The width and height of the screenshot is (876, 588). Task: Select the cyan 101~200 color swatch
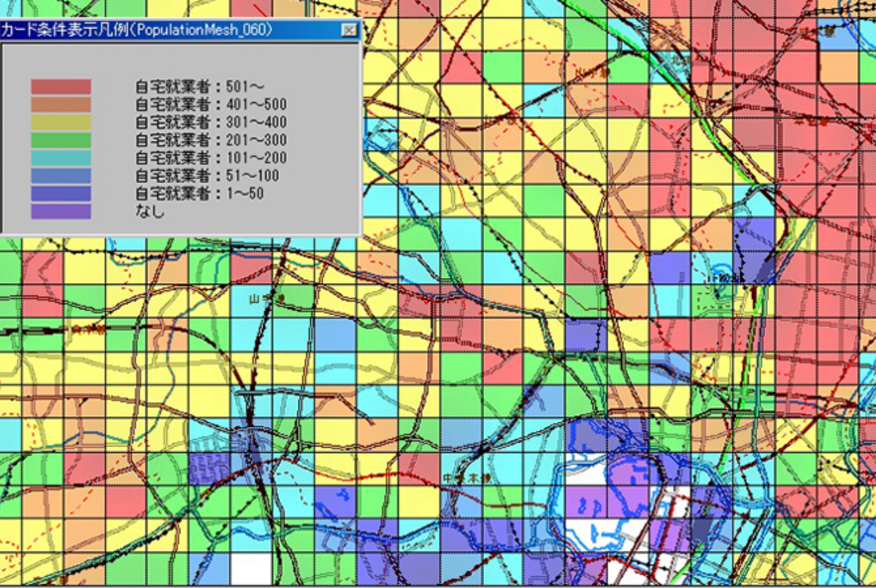(61, 158)
